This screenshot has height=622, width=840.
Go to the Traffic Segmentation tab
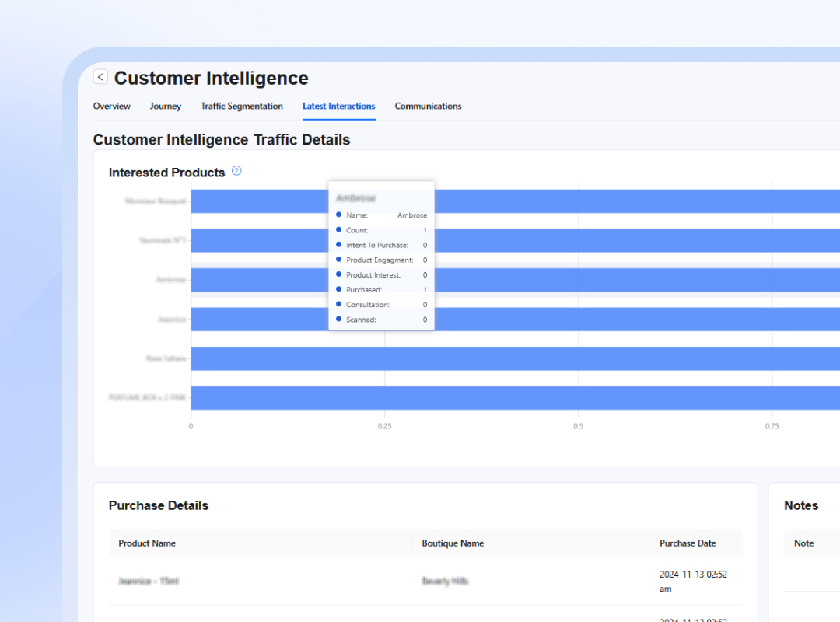[x=242, y=106]
